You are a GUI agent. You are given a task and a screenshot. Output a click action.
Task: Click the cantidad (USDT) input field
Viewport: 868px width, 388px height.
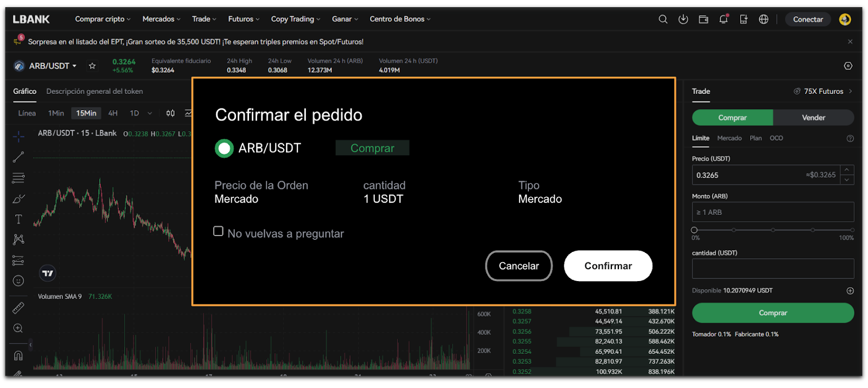click(x=773, y=269)
